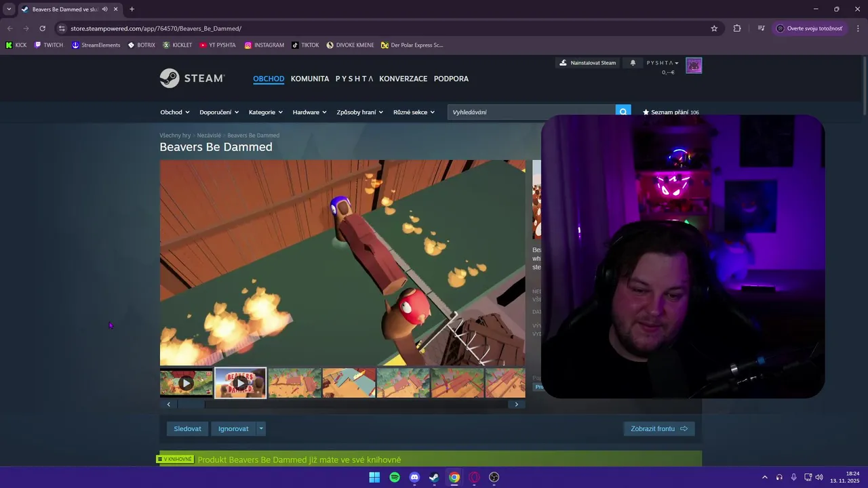Open the PYSHTA profile menu item

pyautogui.click(x=354, y=79)
